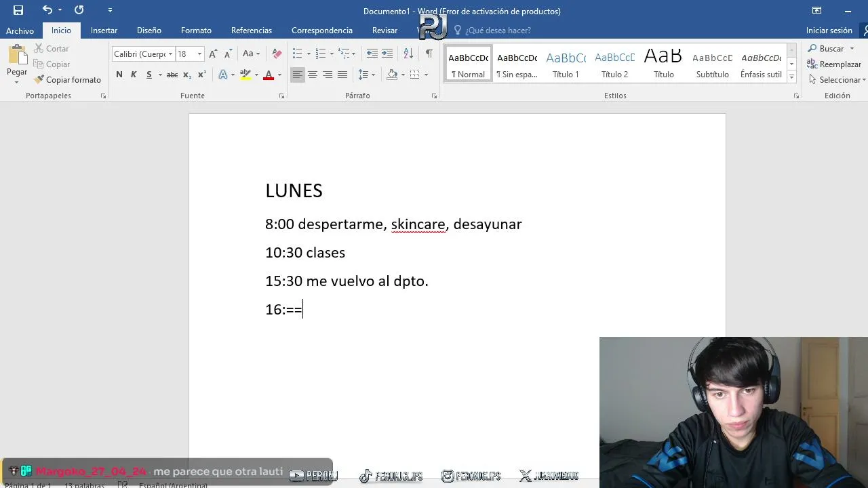The height and width of the screenshot is (488, 868).
Task: Start a numbered list
Action: (321, 54)
